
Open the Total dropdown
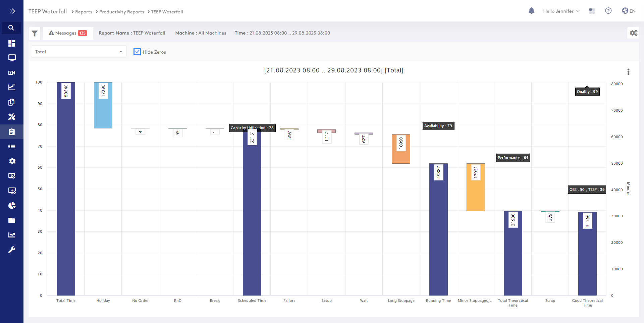[x=79, y=52]
